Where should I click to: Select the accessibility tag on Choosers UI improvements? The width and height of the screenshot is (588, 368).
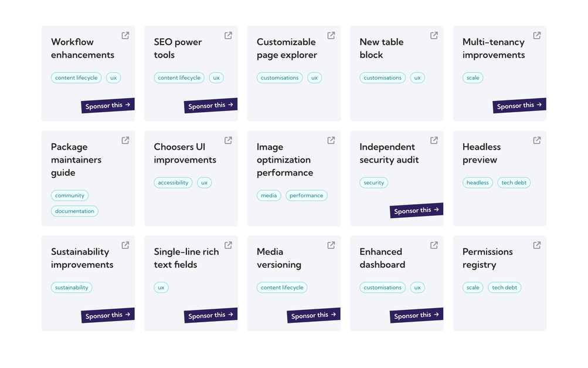coord(173,183)
